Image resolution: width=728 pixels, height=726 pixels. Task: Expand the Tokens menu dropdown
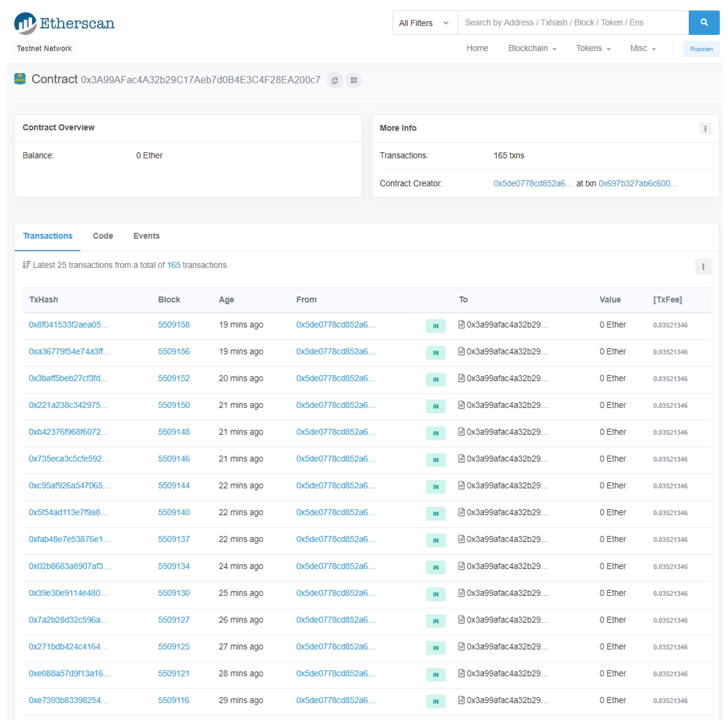tap(593, 49)
